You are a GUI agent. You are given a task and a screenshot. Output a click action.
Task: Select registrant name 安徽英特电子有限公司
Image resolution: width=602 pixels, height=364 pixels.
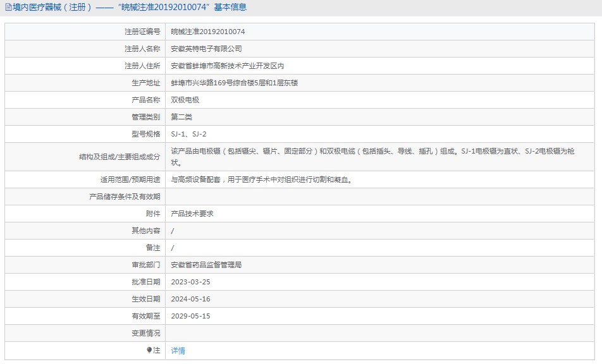(x=206, y=49)
